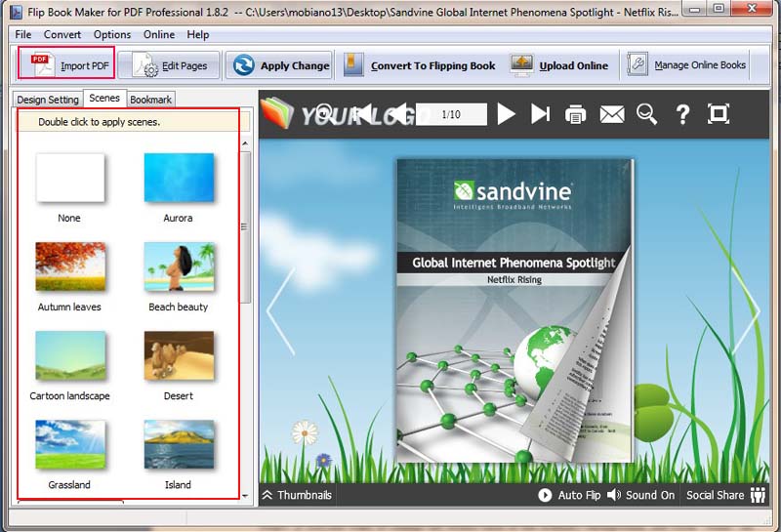781x532 pixels.
Task: Click scenes list scrollbar down arrow
Action: click(245, 496)
